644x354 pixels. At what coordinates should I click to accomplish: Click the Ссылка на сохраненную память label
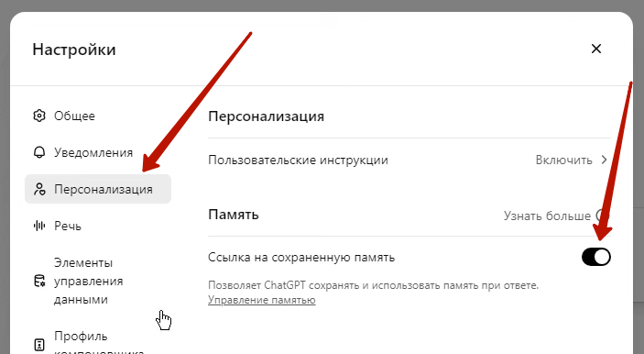[x=301, y=258]
